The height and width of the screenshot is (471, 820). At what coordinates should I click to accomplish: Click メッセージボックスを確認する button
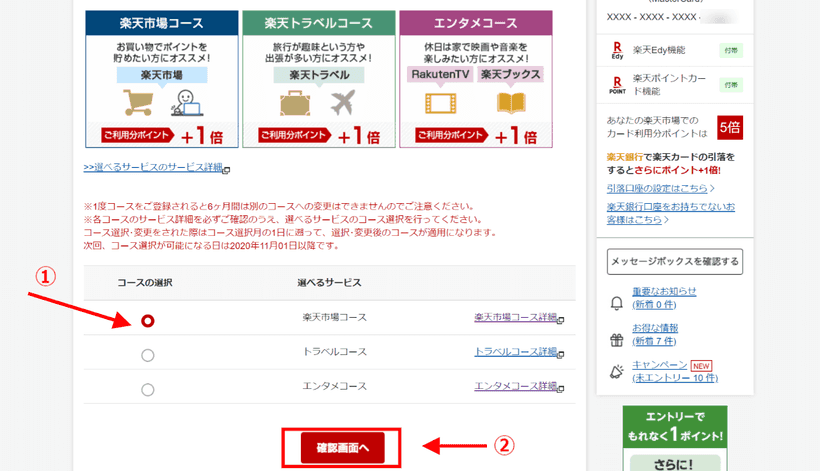675,261
